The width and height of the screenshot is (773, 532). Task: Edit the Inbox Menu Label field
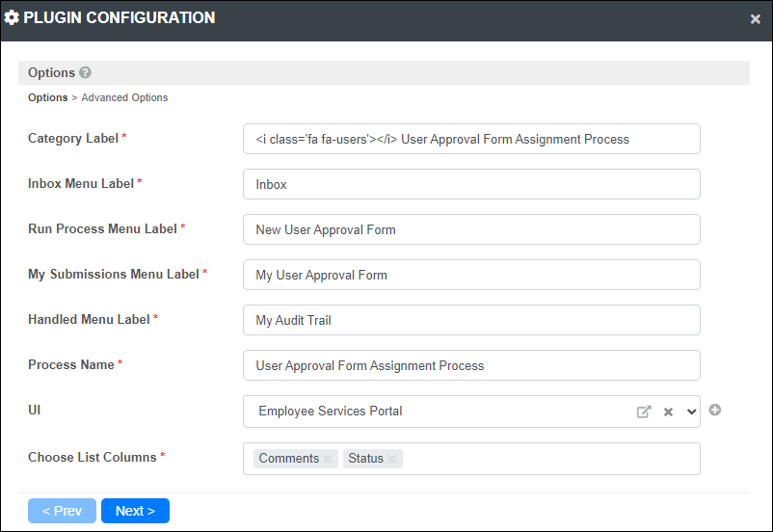point(471,184)
